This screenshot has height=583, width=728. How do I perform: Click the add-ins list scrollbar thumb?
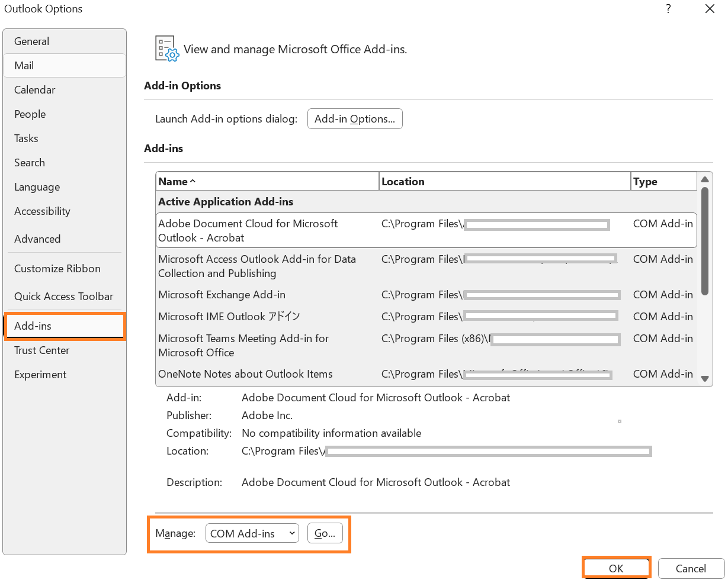[x=705, y=241]
